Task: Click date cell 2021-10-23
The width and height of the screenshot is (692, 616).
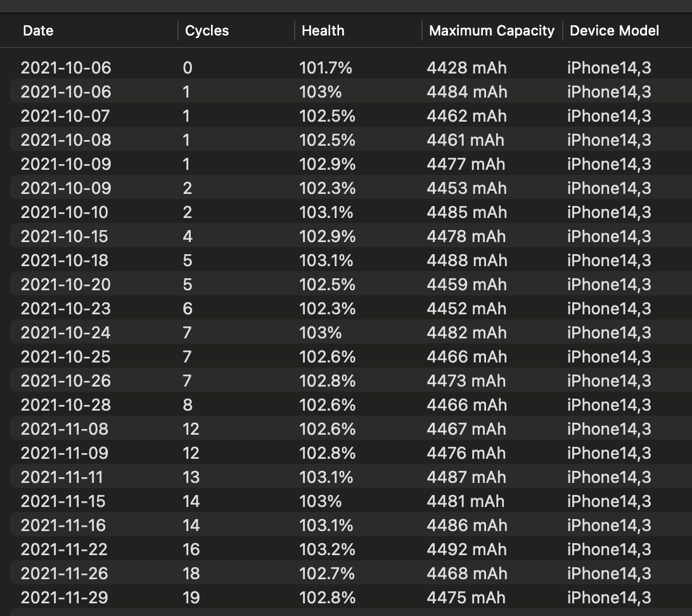Action: 66,309
